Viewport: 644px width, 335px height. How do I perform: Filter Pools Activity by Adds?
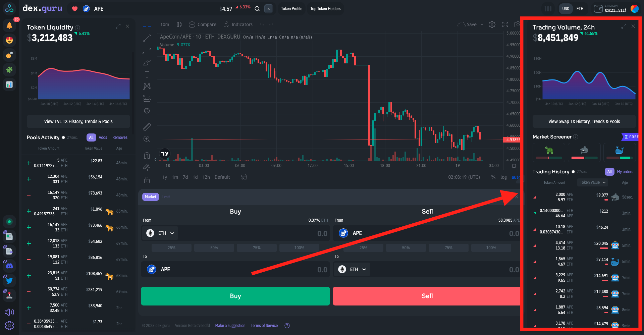click(103, 137)
